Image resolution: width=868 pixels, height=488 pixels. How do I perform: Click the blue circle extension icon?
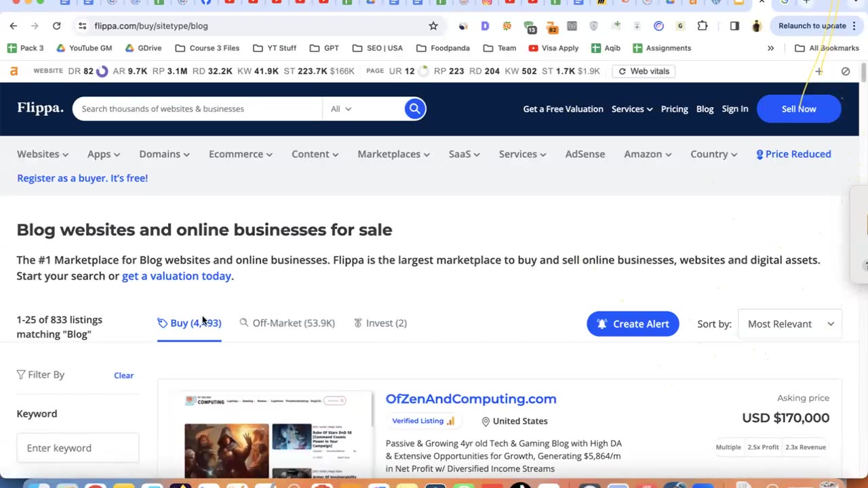(x=658, y=26)
